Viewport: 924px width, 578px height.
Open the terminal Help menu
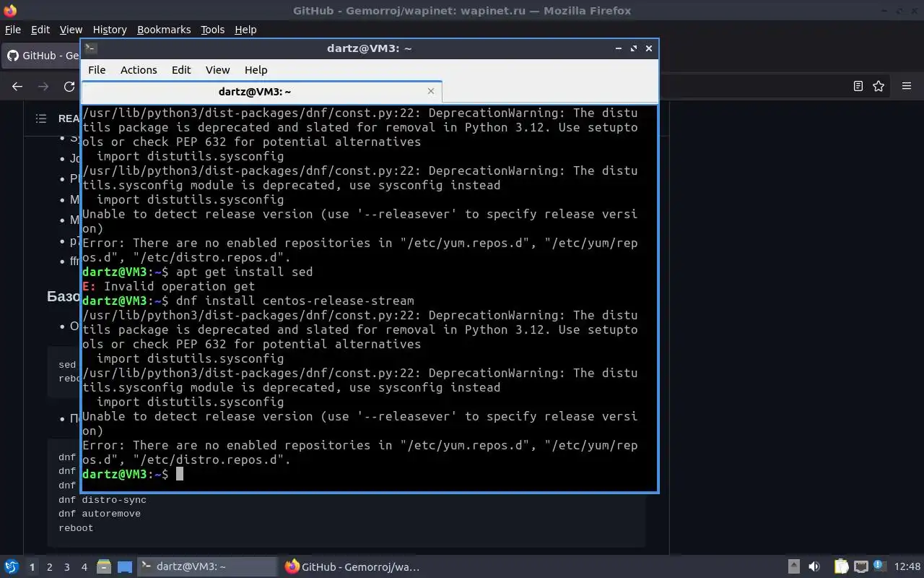pyautogui.click(x=256, y=70)
